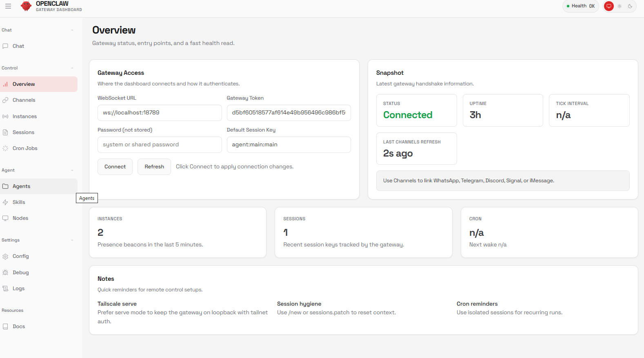Click the Agents tooltip label

[x=87, y=198]
